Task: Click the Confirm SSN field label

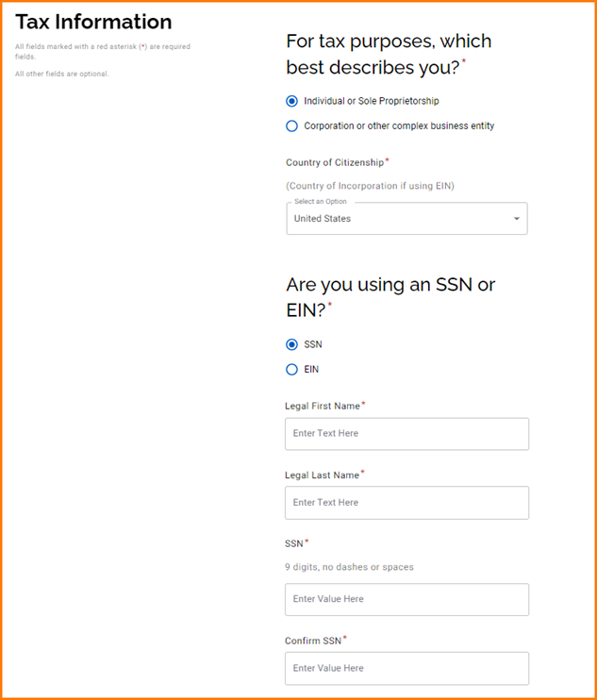Action: 312,641
